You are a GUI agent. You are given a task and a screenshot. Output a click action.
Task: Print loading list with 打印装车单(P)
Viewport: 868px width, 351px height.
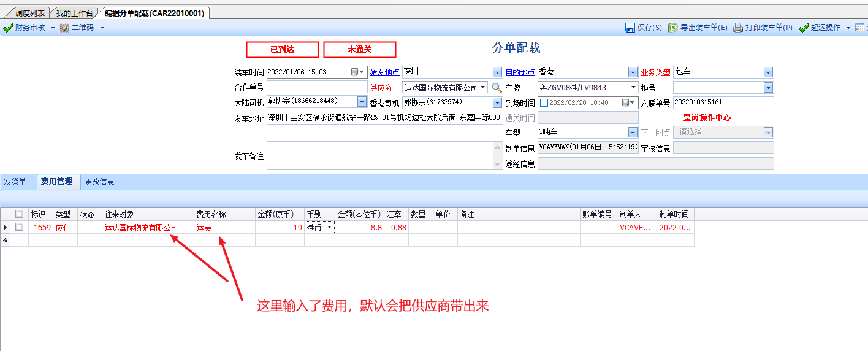click(x=738, y=28)
